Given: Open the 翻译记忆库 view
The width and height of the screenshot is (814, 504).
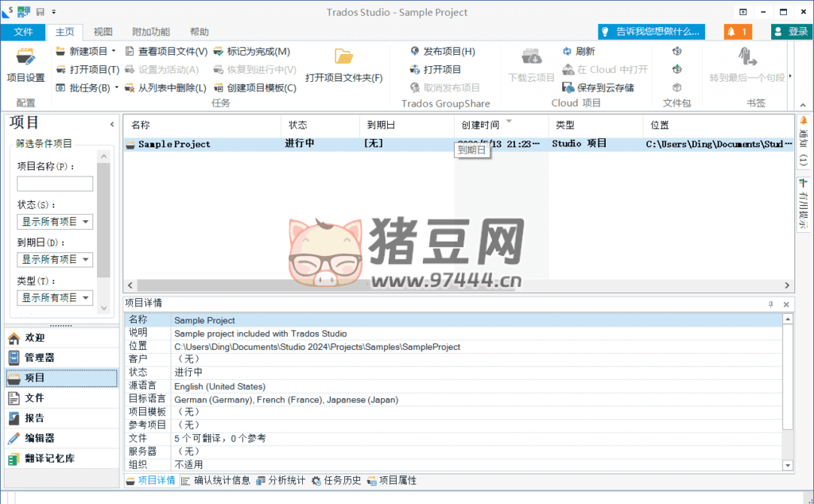Looking at the screenshot, I should point(62,459).
